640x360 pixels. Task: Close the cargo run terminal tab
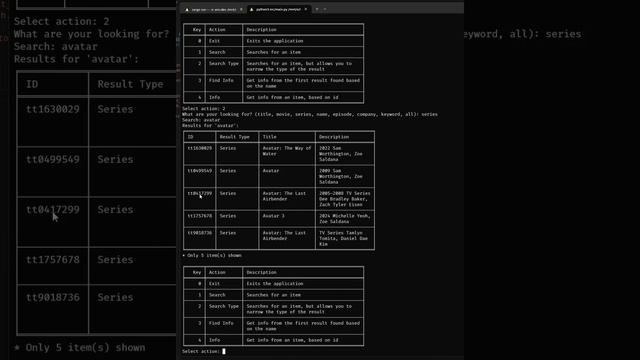[241, 9]
